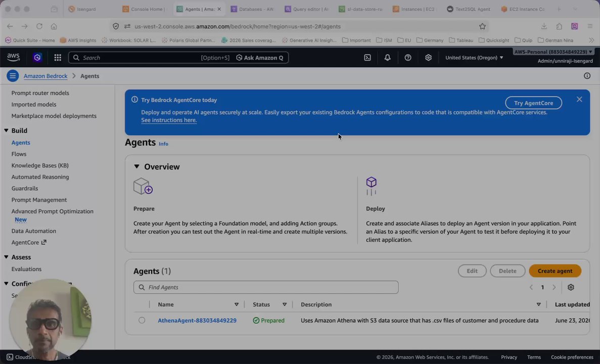Image resolution: width=600 pixels, height=364 pixels.
Task: Sort agents by the Name column
Action: tap(237, 305)
